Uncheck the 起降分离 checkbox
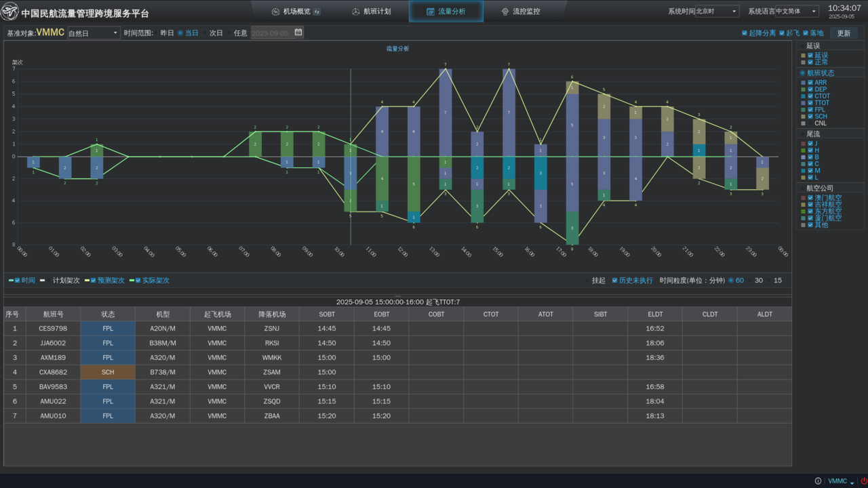This screenshot has width=868, height=488. pos(745,33)
